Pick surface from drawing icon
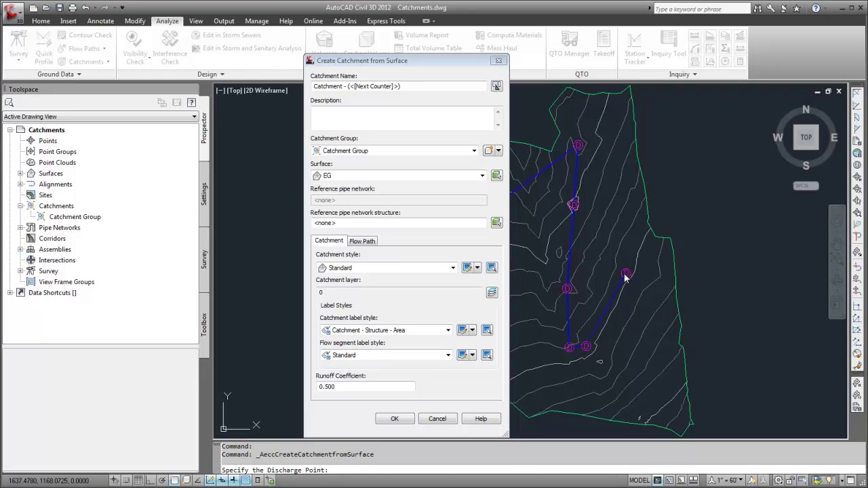Image resolution: width=868 pixels, height=488 pixels. pyautogui.click(x=496, y=176)
